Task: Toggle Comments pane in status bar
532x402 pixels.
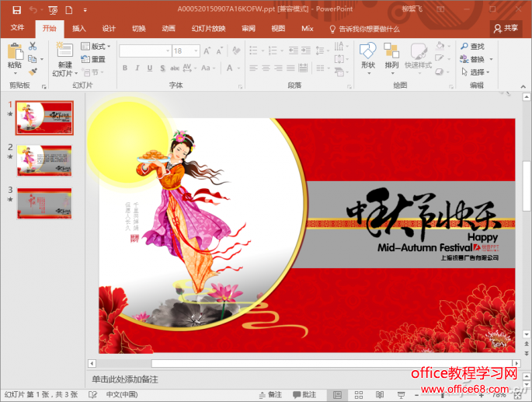Action: click(304, 394)
